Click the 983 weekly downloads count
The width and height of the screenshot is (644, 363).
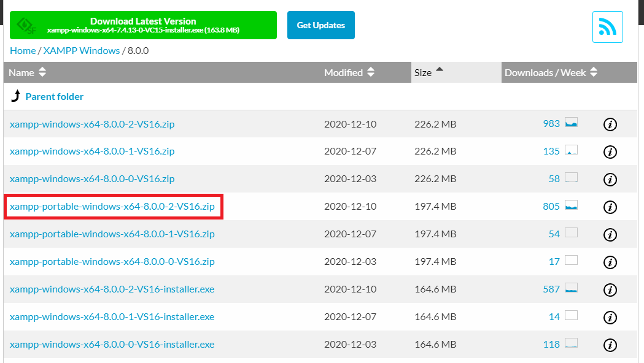551,123
